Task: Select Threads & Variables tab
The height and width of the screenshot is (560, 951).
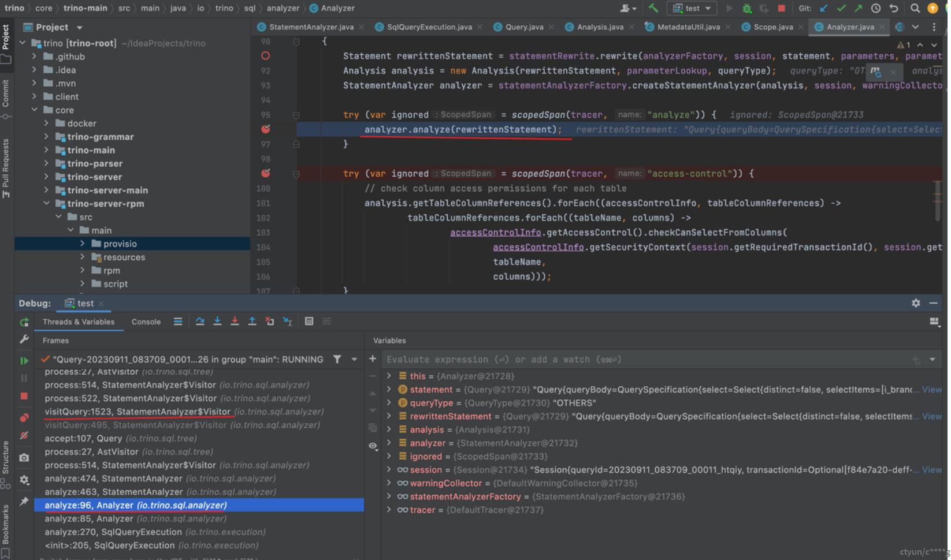Action: click(79, 322)
